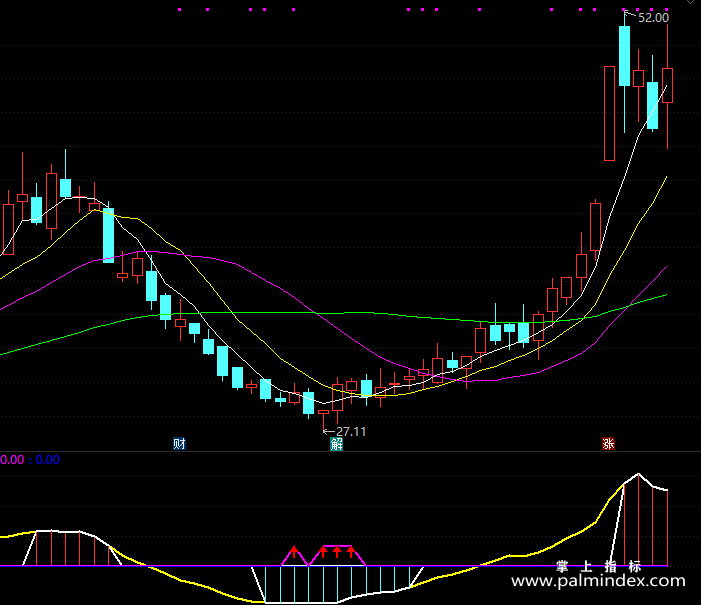Open the 财 financial report marker
The height and width of the screenshot is (605, 701).
179,444
